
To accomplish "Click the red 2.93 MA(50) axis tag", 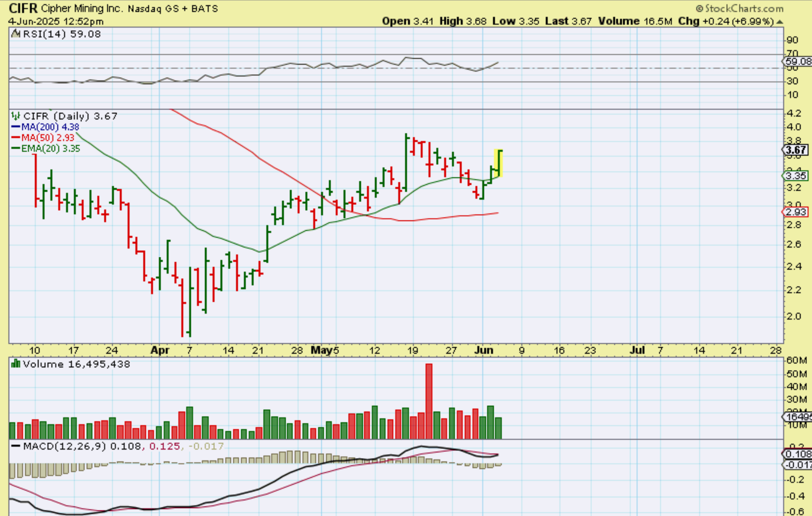I will [795, 212].
